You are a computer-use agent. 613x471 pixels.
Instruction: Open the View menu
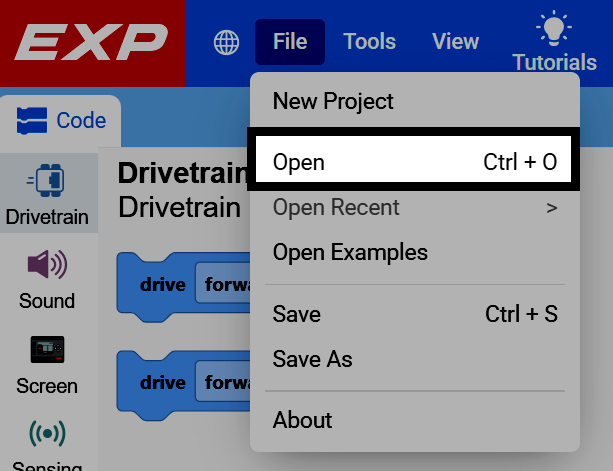455,42
